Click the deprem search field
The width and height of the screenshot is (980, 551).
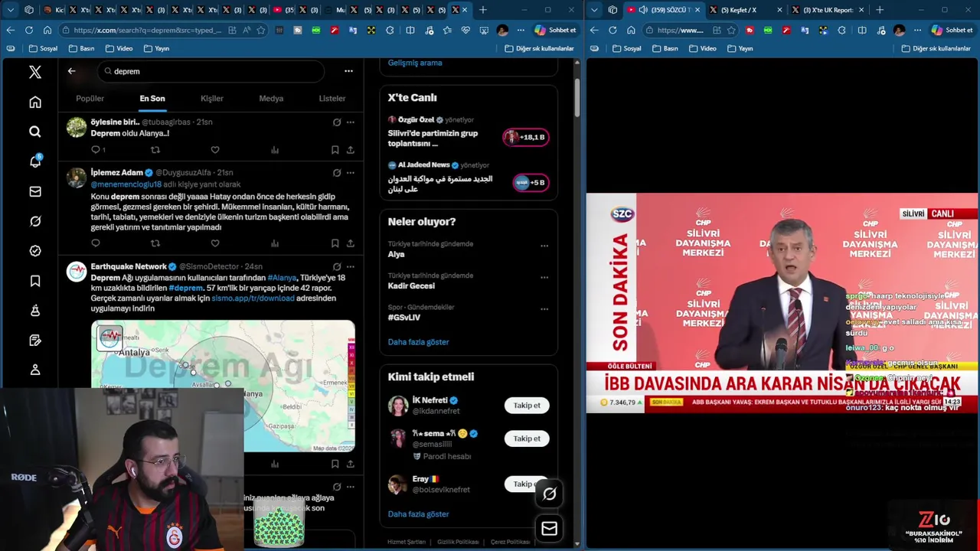pyautogui.click(x=211, y=71)
